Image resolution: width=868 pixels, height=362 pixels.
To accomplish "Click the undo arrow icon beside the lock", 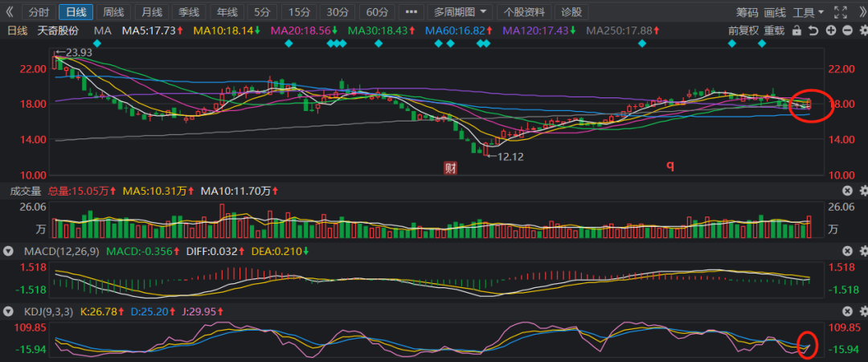I will [x=813, y=31].
